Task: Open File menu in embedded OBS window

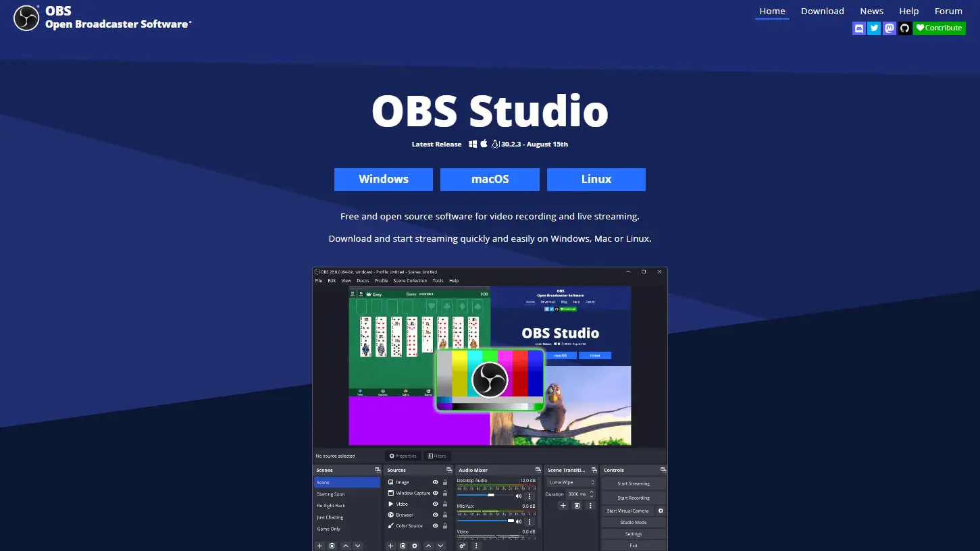Action: (x=319, y=281)
